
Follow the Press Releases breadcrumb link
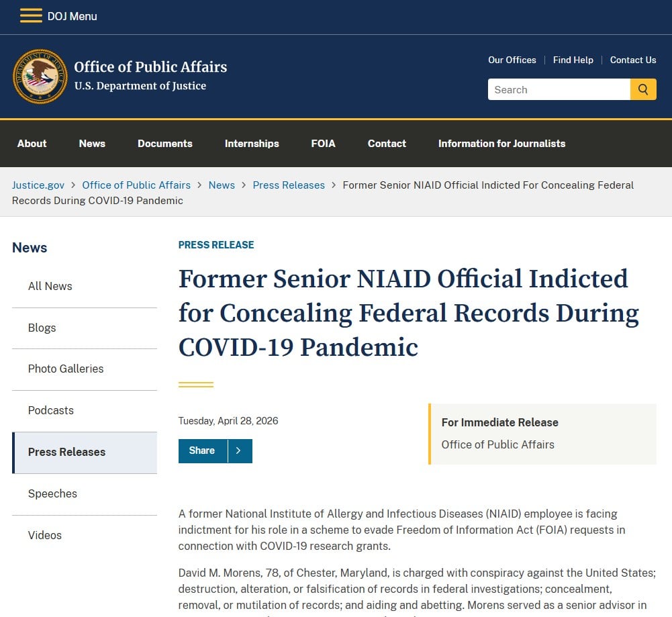pos(289,185)
